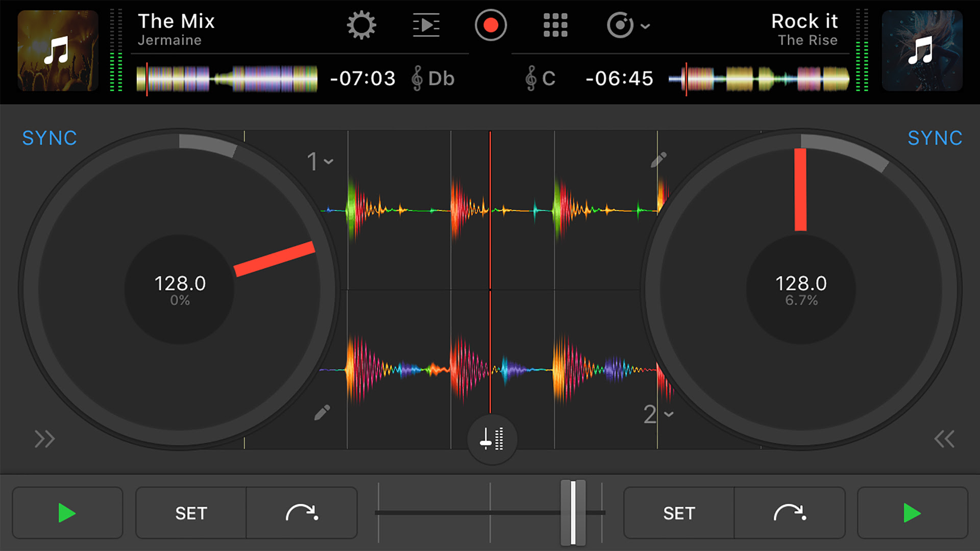The width and height of the screenshot is (980, 551).
Task: Start playback on the left deck
Action: click(x=67, y=513)
